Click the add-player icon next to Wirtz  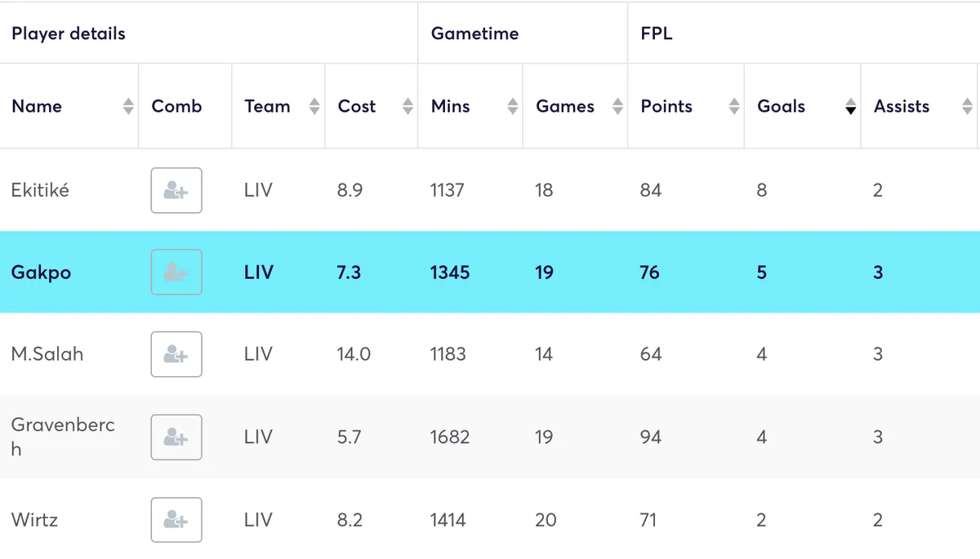[x=176, y=520]
